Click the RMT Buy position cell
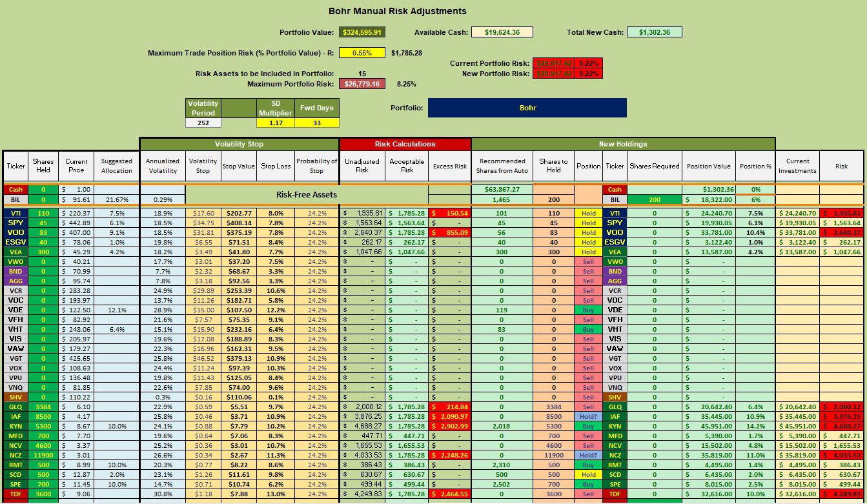Screen dimensions: 867x504 click(588, 465)
